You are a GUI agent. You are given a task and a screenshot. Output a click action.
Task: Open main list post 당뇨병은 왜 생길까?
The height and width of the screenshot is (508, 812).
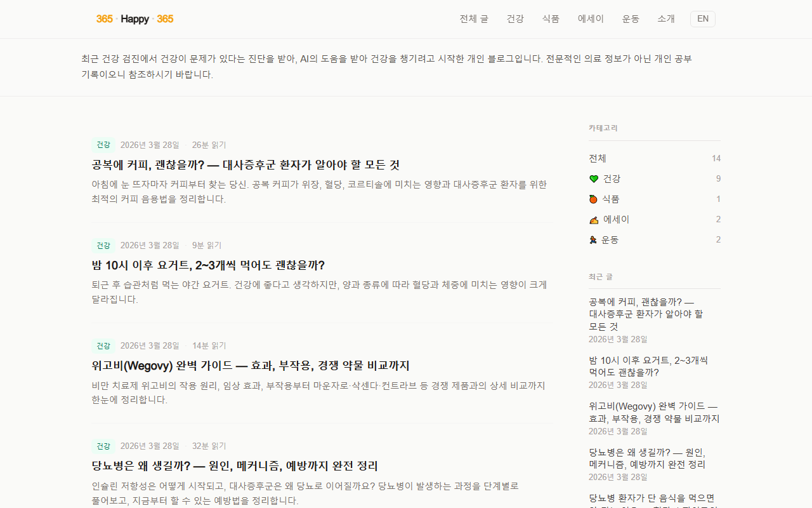coord(235,466)
